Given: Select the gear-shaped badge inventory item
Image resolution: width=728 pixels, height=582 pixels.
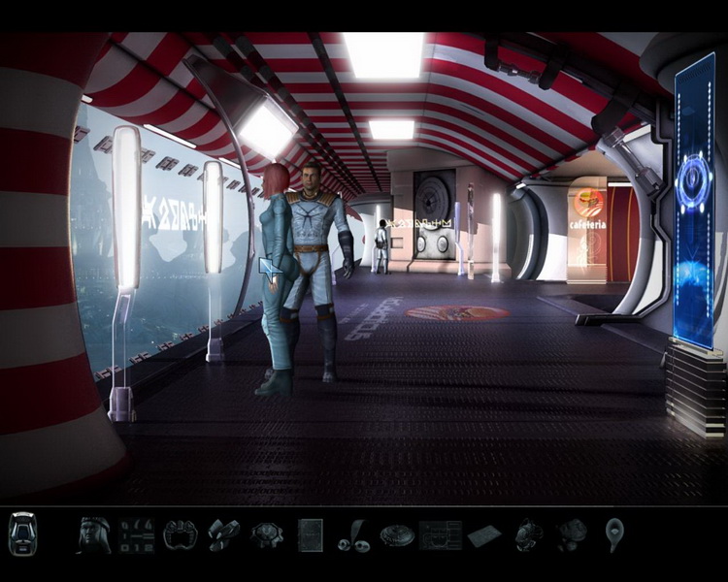Looking at the screenshot, I should pos(266,534).
